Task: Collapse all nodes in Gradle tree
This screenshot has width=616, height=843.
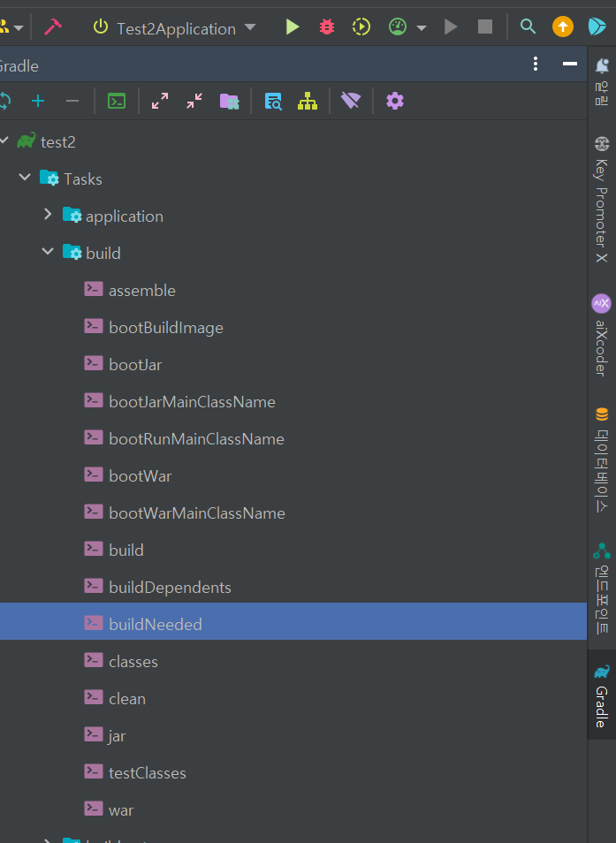Action: pyautogui.click(x=194, y=101)
